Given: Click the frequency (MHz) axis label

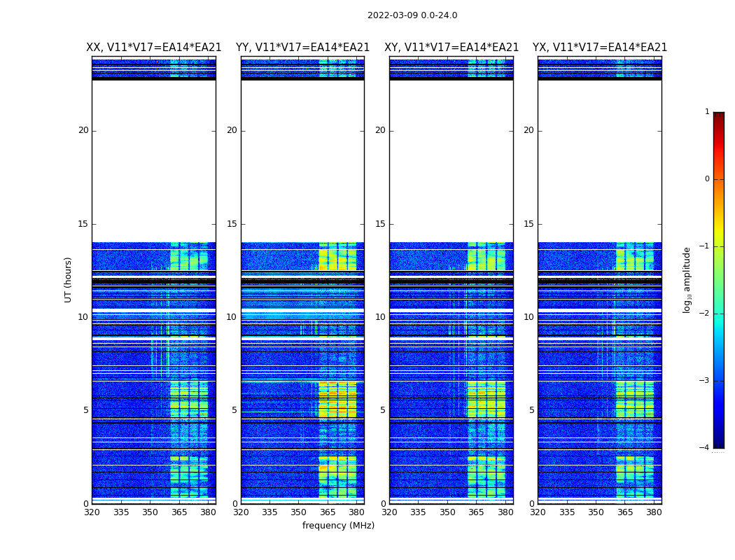Looking at the screenshot, I should [338, 525].
